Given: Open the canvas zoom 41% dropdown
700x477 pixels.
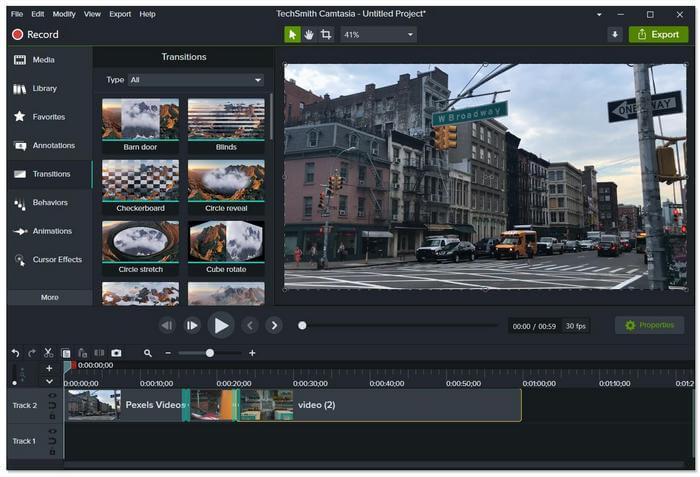Looking at the screenshot, I should tap(378, 34).
